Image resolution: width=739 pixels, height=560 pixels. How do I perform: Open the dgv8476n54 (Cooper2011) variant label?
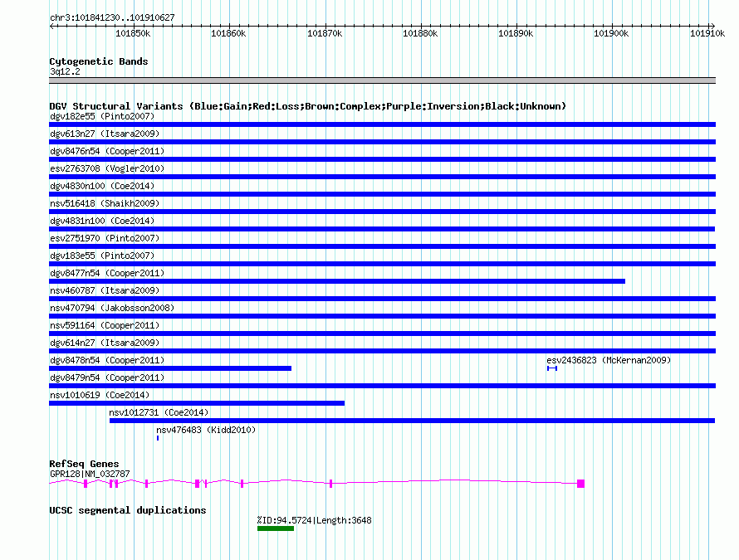coord(107,151)
